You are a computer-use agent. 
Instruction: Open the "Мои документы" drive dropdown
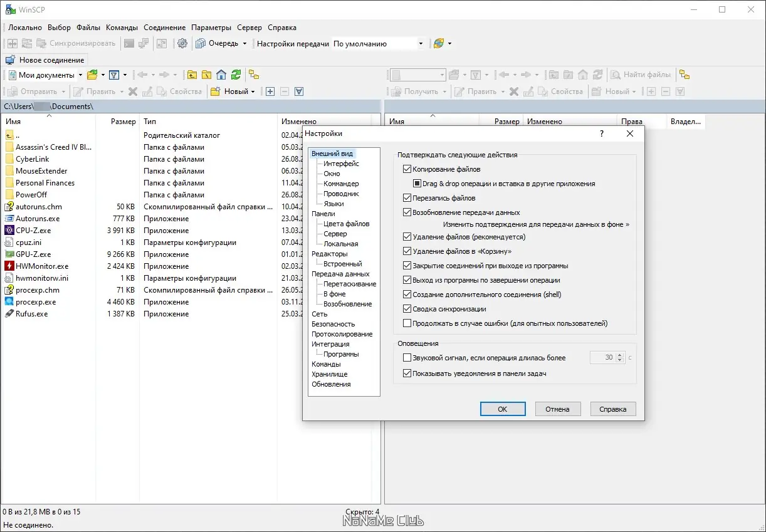pyautogui.click(x=80, y=75)
